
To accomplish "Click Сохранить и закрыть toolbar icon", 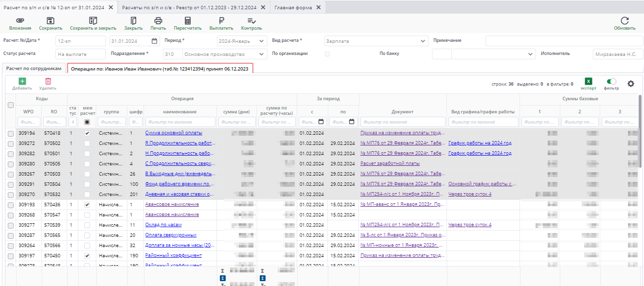I will (93, 21).
